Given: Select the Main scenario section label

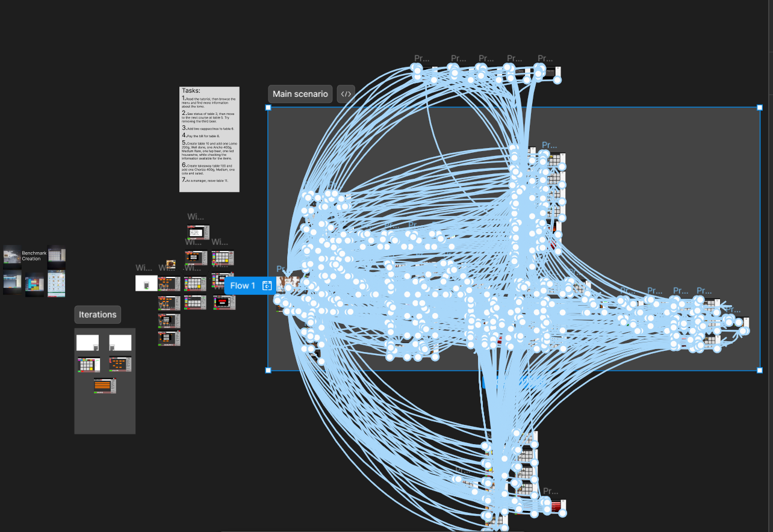Looking at the screenshot, I should 300,94.
